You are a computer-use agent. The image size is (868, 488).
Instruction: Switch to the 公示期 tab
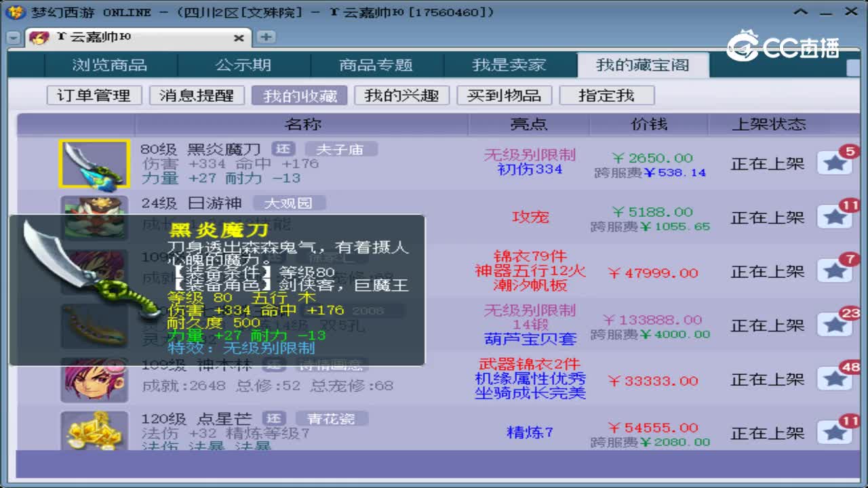pyautogui.click(x=243, y=65)
